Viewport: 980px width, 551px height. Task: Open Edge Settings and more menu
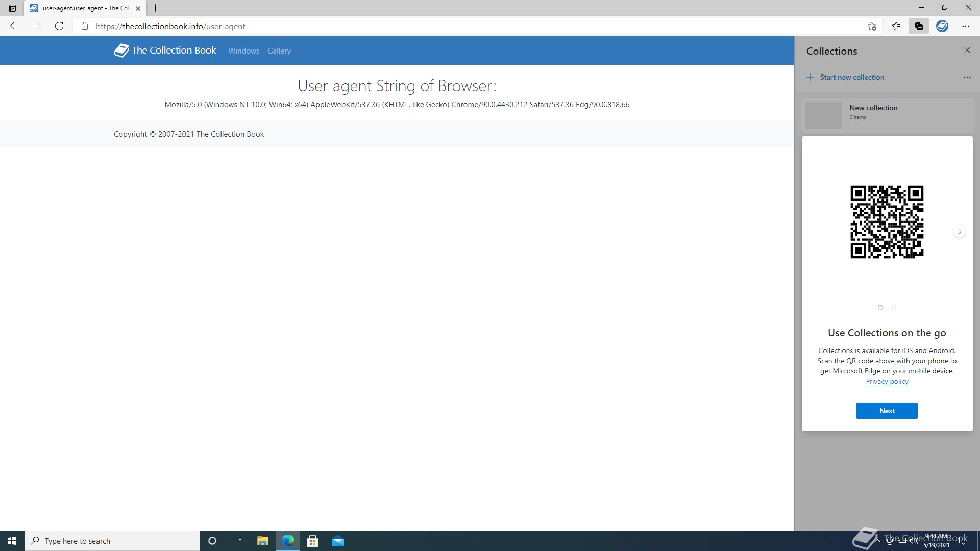click(x=966, y=26)
